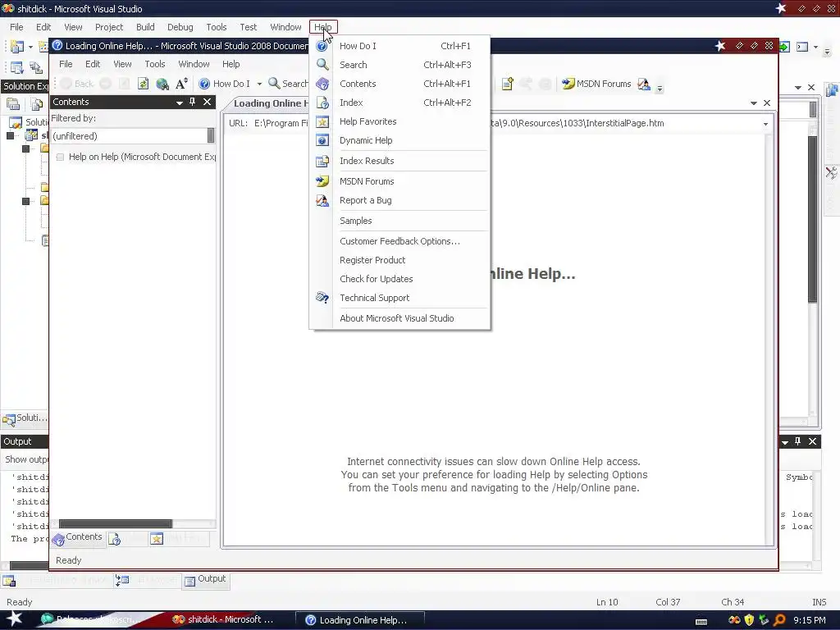Click the Search magnifier icon in Help menu
This screenshot has height=630, width=840.
322,65
